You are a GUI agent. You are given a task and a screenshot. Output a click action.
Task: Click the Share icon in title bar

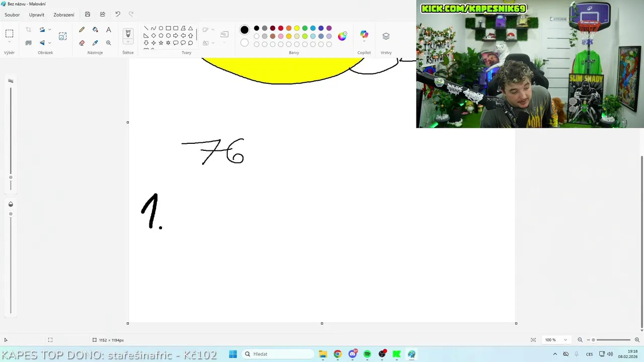click(x=103, y=14)
